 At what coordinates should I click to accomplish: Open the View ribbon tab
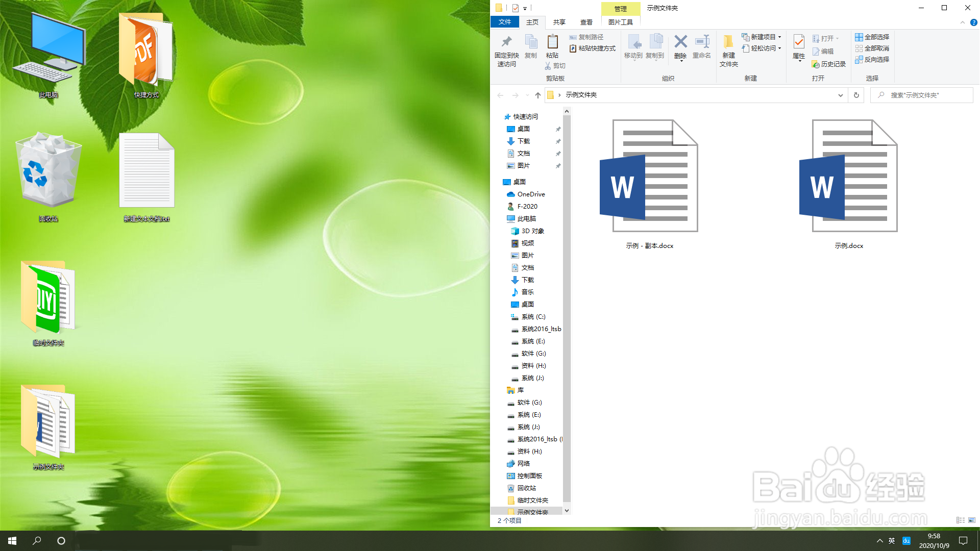(586, 22)
